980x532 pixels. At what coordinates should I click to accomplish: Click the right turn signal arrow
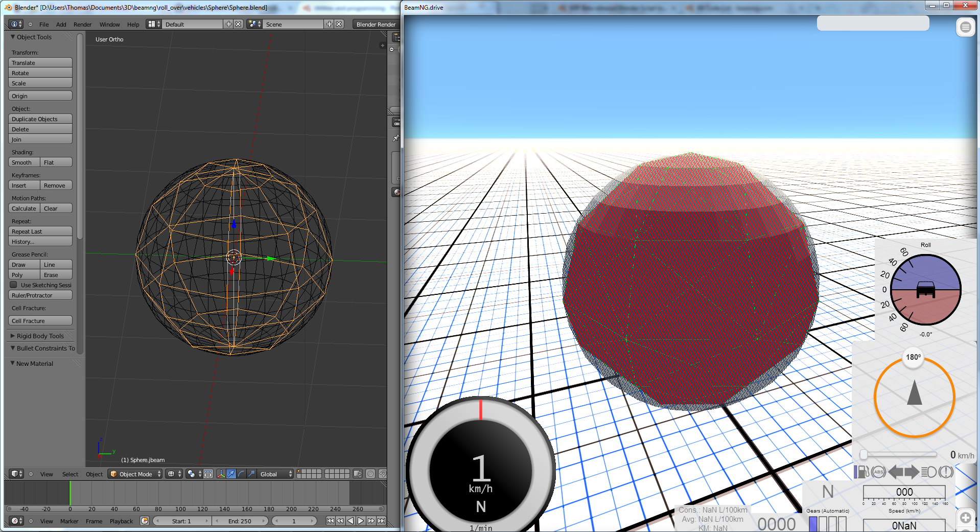912,472
